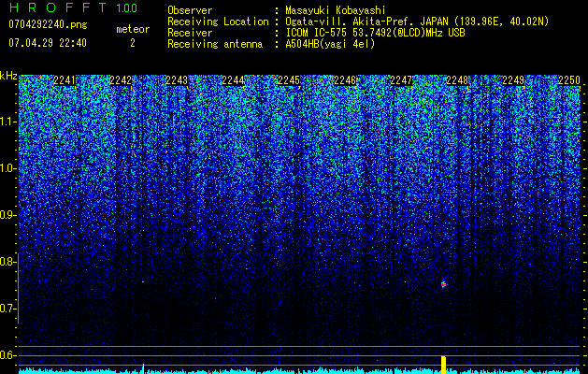Image resolution: width=588 pixels, height=374 pixels.
Task: Click the receiver ICOM IC-575 frequency text
Action: pos(375,33)
